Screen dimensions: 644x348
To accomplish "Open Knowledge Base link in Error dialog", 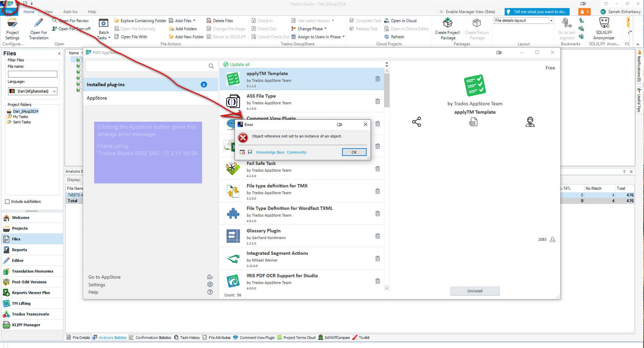I will tap(270, 152).
